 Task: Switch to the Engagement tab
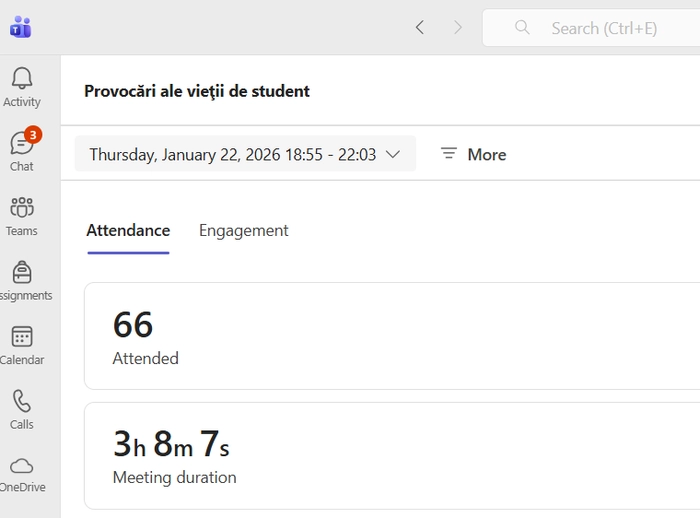[243, 230]
